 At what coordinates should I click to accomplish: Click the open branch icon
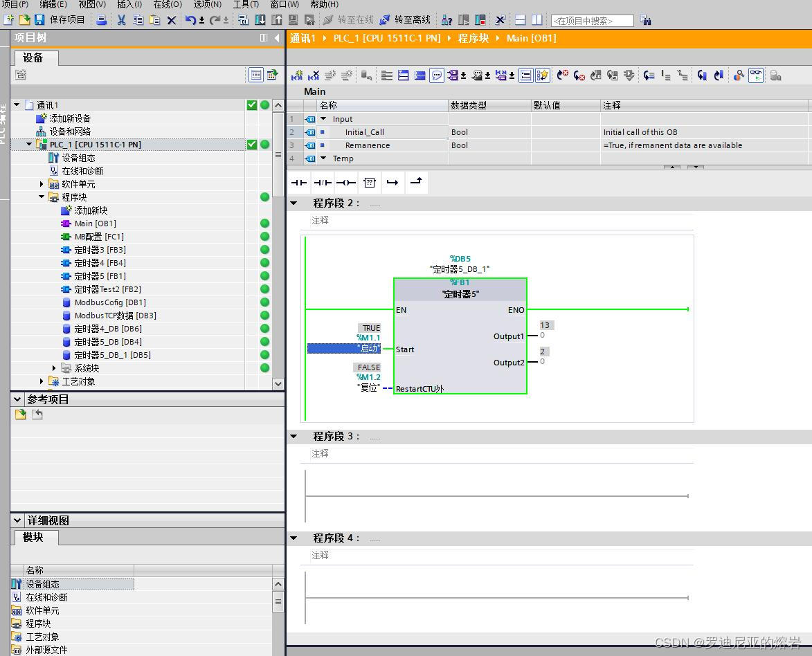393,182
